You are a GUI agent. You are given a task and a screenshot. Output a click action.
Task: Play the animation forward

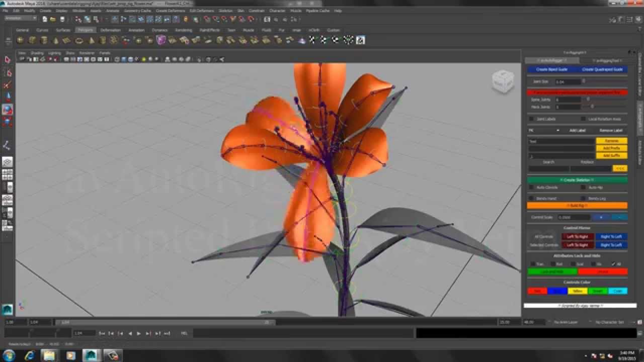139,333
